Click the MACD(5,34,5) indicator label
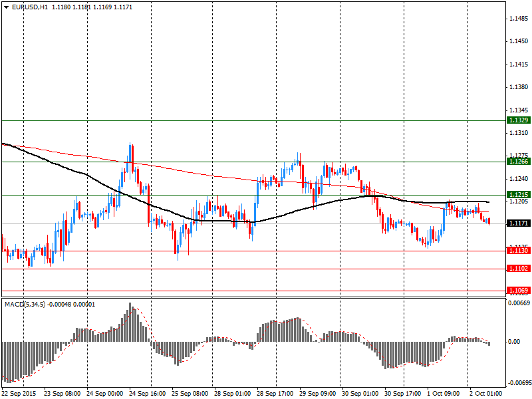This screenshot has width=532, height=399. [25, 305]
